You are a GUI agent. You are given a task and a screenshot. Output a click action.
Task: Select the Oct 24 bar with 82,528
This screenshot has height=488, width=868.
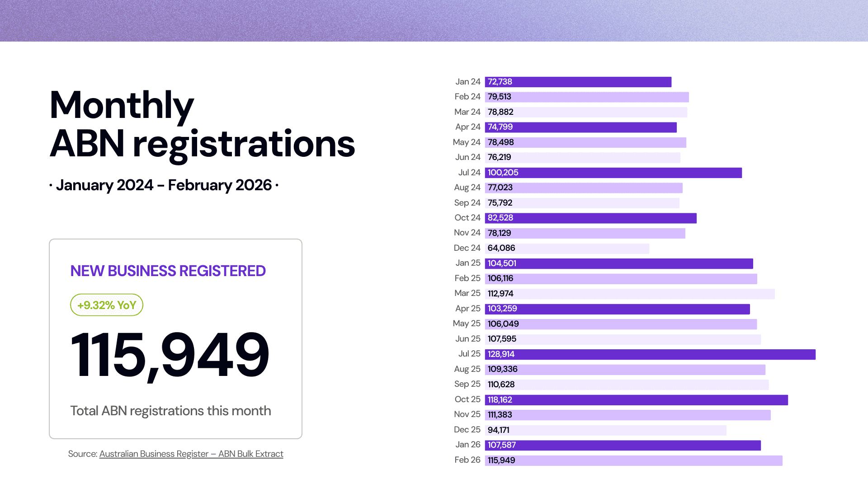590,218
